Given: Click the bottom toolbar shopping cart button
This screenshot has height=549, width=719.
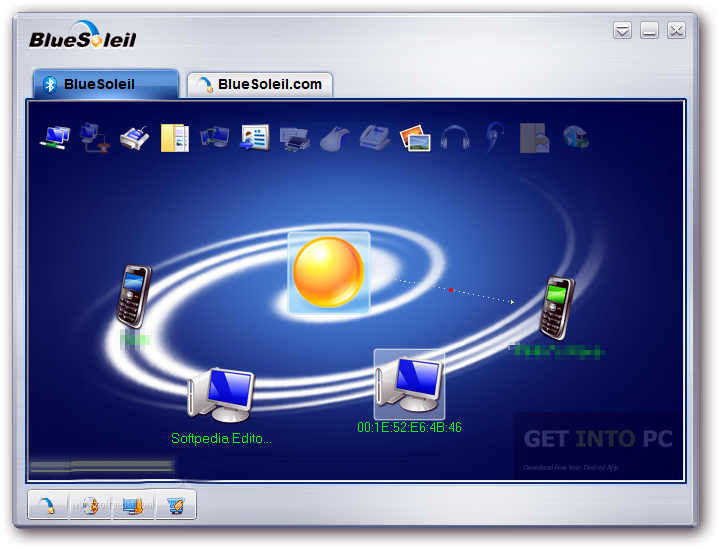Looking at the screenshot, I should [176, 505].
